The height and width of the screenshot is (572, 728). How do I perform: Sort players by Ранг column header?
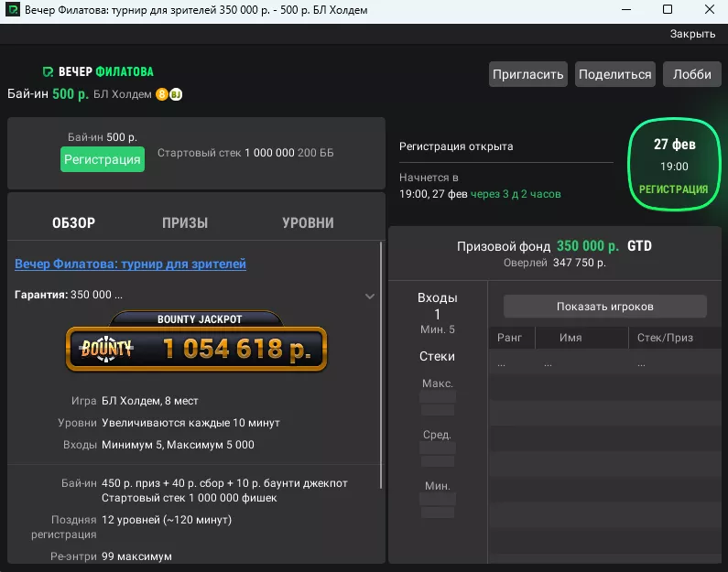(x=509, y=338)
